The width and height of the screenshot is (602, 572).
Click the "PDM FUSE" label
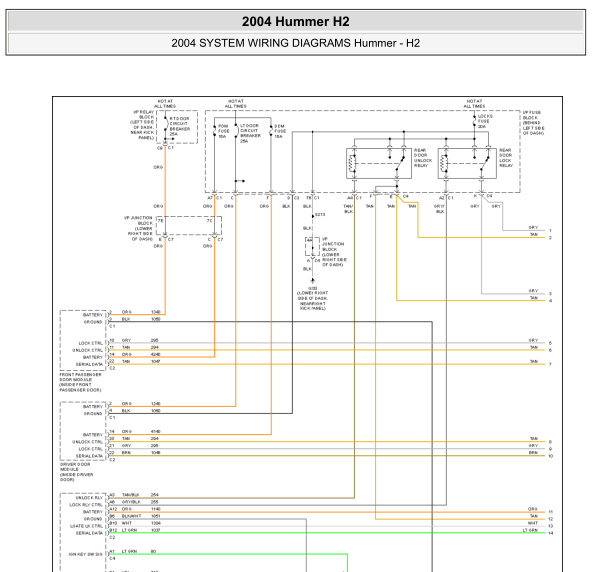point(223,129)
